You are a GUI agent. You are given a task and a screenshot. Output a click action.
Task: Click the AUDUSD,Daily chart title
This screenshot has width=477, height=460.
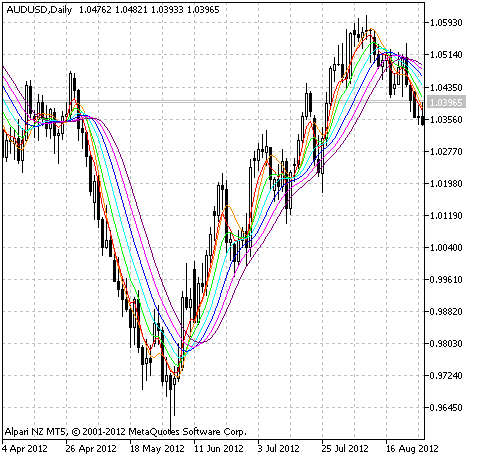tap(39, 10)
